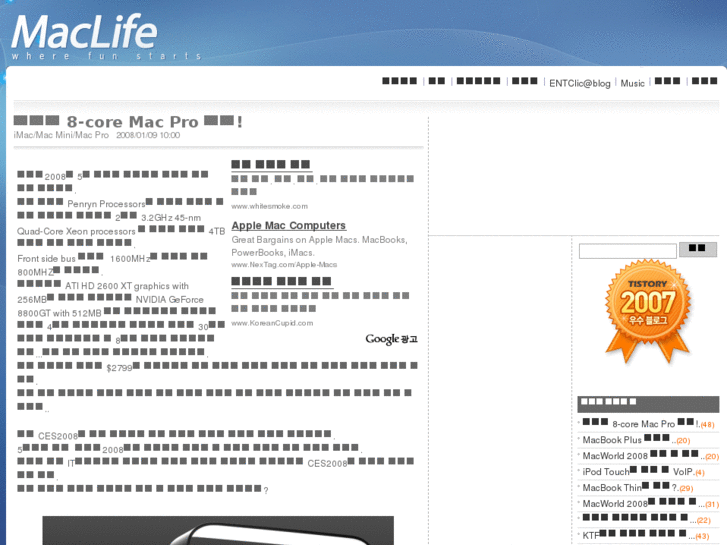
Task: Open sidebar post MacWorld 2008 (31)
Action: click(x=650, y=503)
